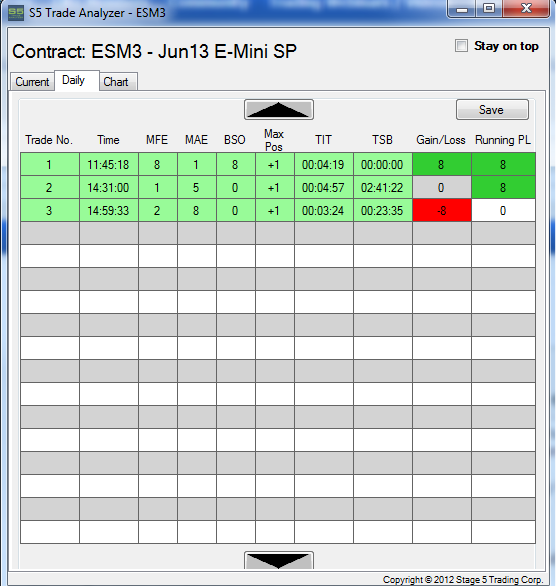556x586 pixels.
Task: Click the TIT value 00:03:24
Action: (x=324, y=210)
